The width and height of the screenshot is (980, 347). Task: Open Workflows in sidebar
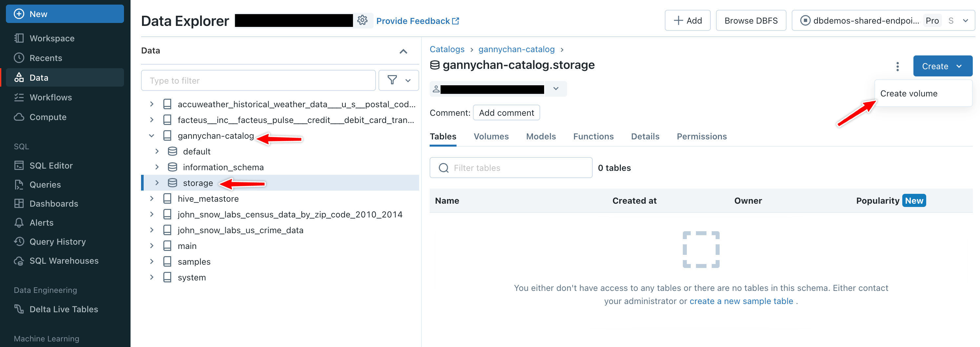(x=51, y=97)
